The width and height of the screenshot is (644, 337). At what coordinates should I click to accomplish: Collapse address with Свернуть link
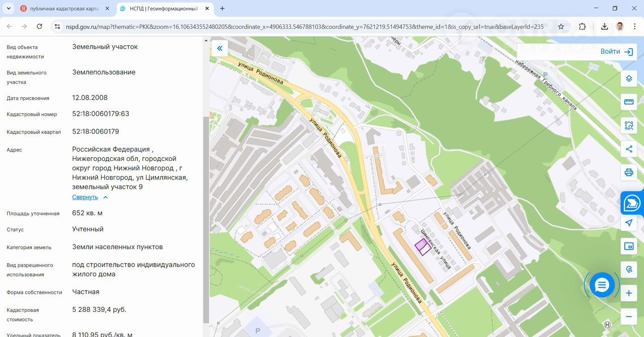(x=85, y=197)
